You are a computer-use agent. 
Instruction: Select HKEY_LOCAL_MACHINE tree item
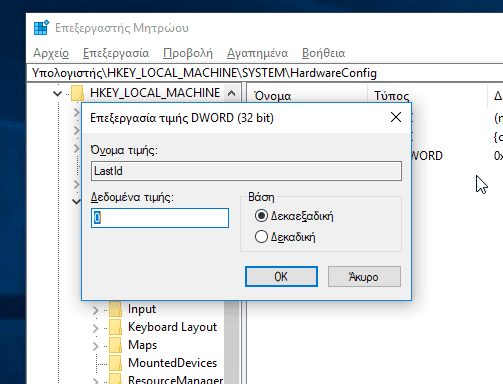(155, 93)
